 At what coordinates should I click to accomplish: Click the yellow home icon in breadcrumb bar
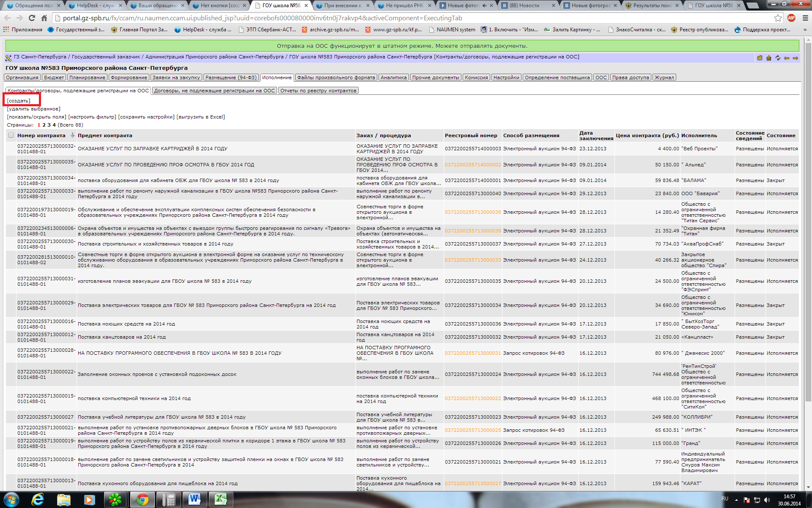[x=769, y=58]
